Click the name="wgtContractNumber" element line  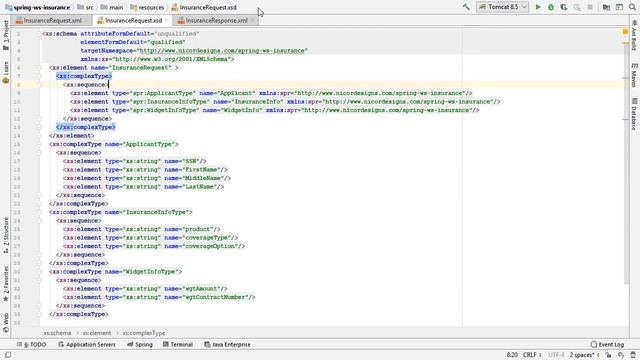(x=159, y=297)
